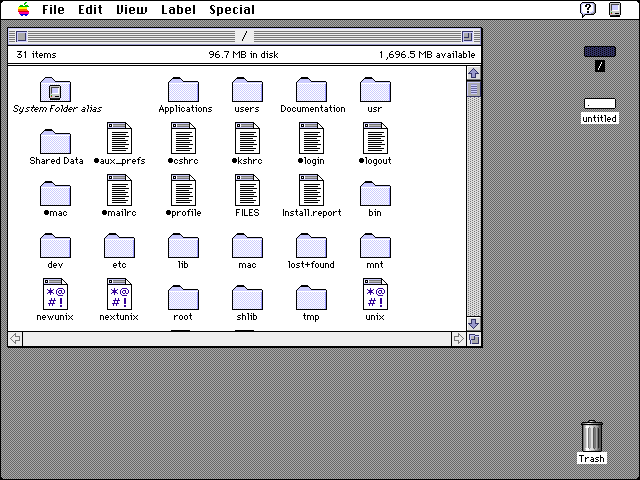Select the .cshrc document file
Screen dimensions: 640x480
(184, 138)
